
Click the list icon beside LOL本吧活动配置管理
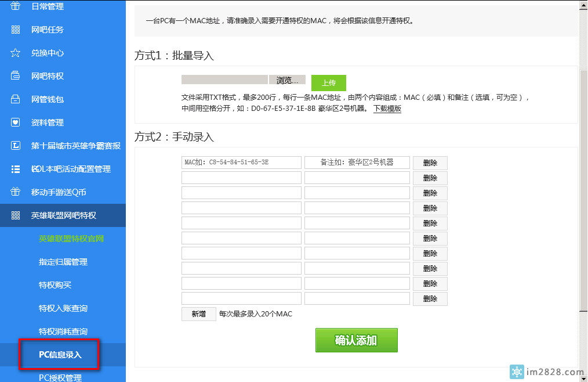point(16,169)
